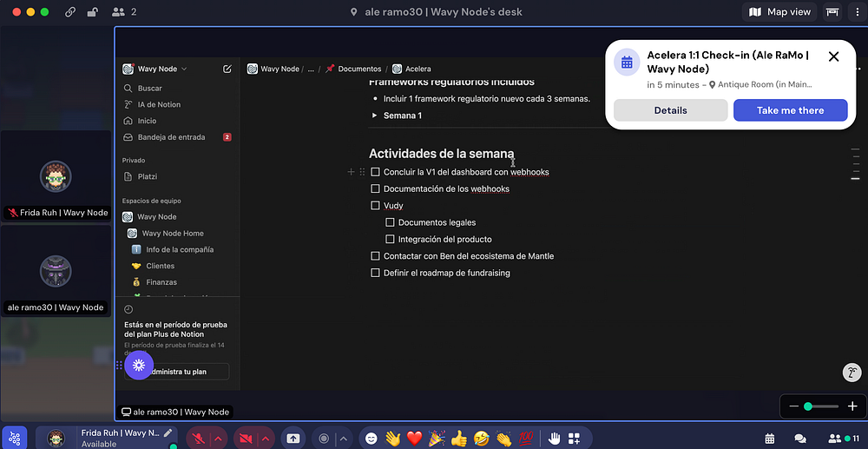This screenshot has width=868, height=449.
Task: Turn on the camera button
Action: 246,439
